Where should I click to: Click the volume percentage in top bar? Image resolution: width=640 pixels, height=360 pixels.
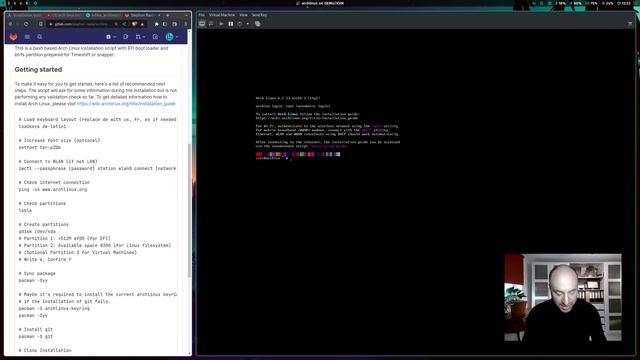(x=576, y=3)
